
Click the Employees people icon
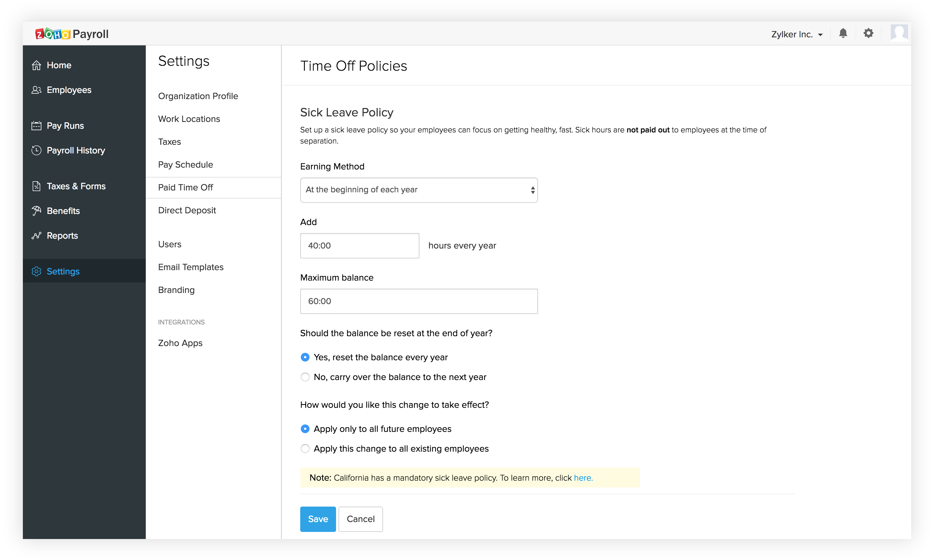pos(36,90)
